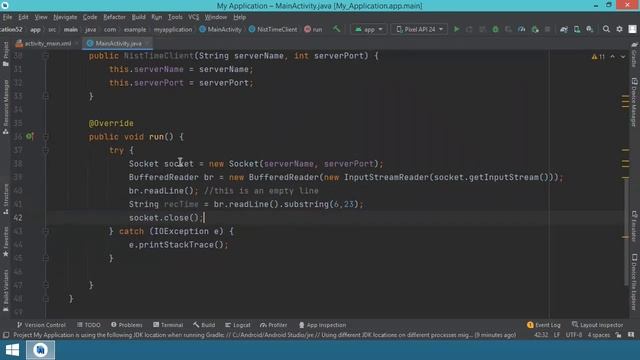Toggle the Build Variants side panel
This screenshot has width=640, height=360.
[x=6, y=290]
